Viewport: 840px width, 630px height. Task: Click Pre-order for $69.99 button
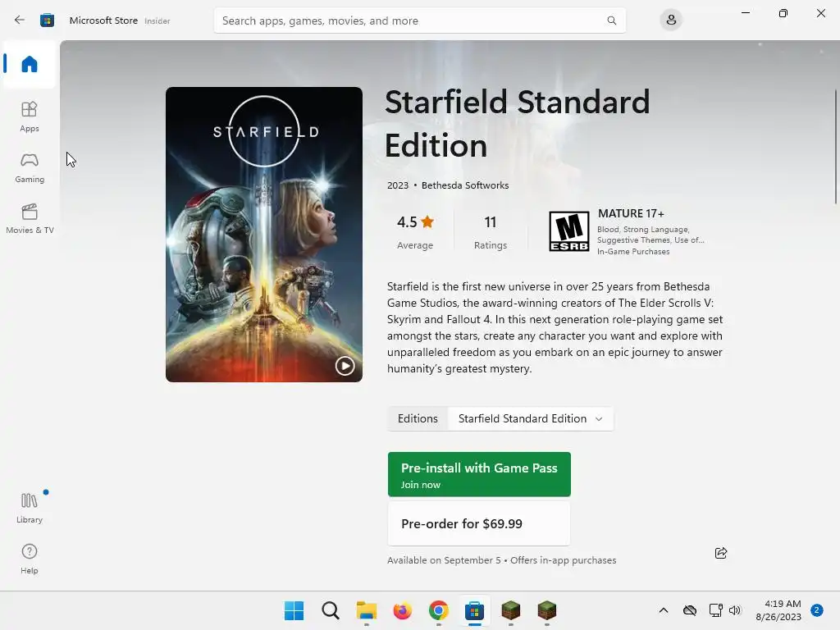point(479,523)
